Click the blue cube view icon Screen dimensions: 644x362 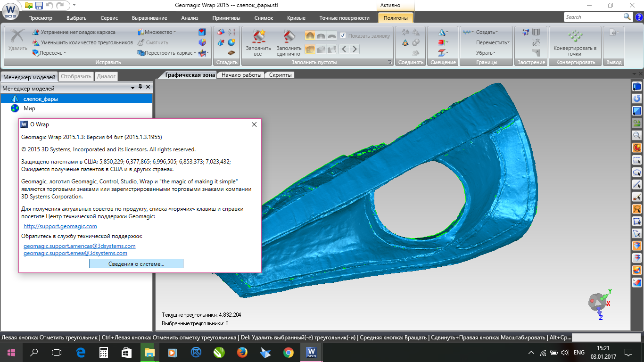click(x=637, y=87)
